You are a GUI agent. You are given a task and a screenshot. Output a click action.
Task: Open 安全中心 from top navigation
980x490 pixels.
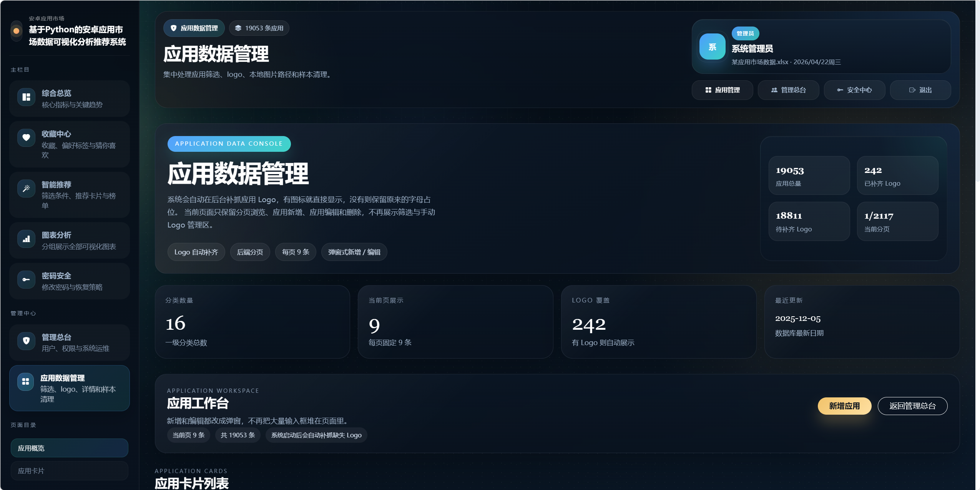854,90
